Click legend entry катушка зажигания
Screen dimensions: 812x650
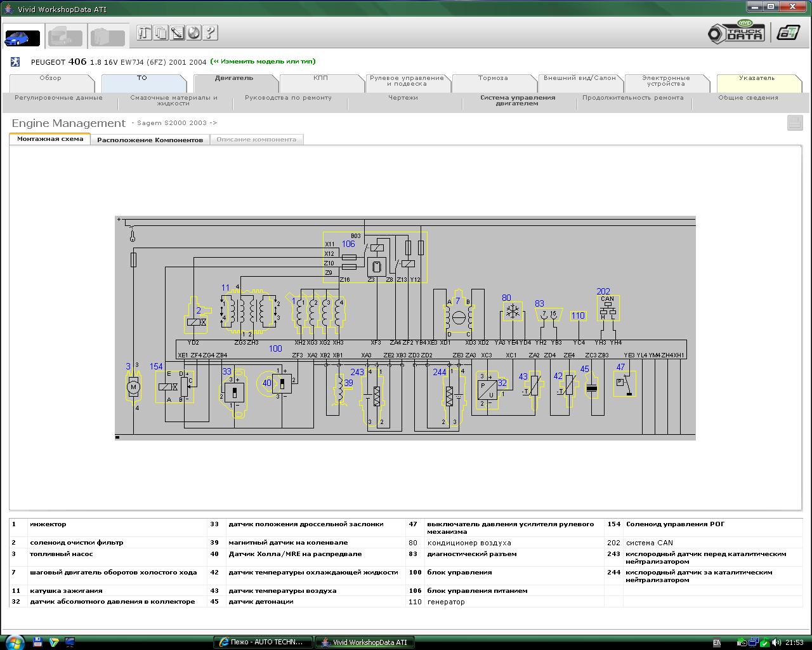[66, 591]
